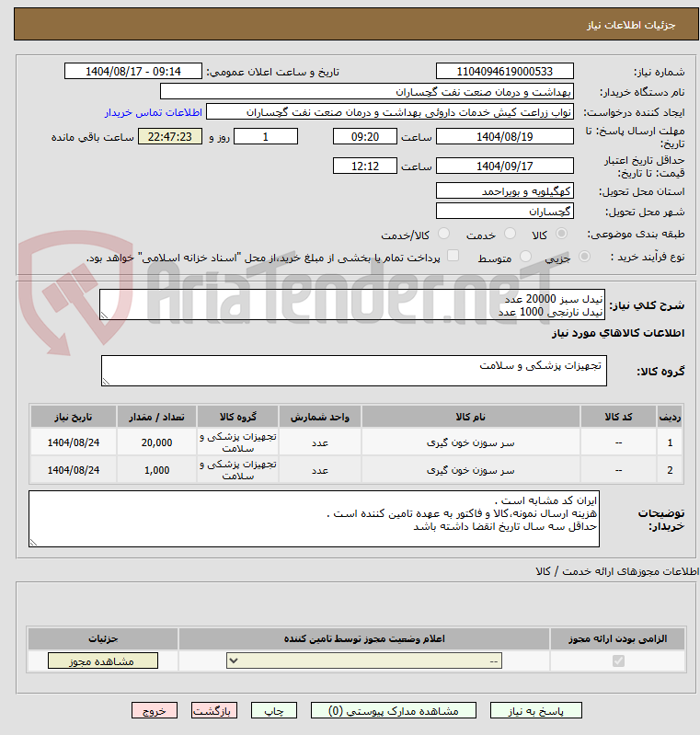Viewport: 700px width, 735px height.
Task: Open مشاهده مدارک پیوستی (0) button
Action: [394, 711]
